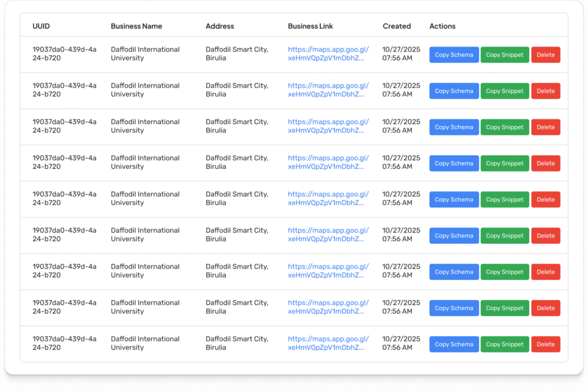Click the Business Name column header
This screenshot has height=392, width=588.
(x=136, y=26)
